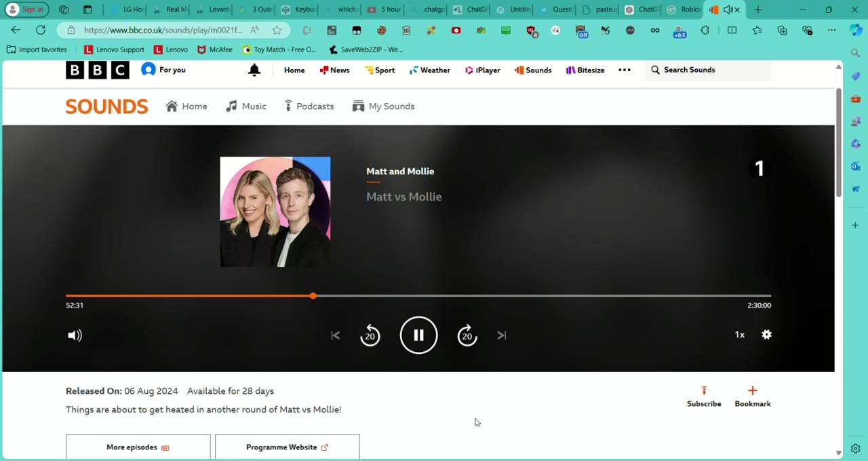
Task: Change the 1x playback speed
Action: (x=740, y=334)
